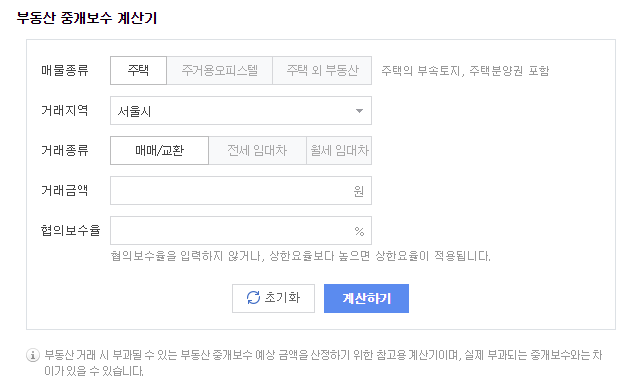This screenshot has width=640, height=382.
Task: Open the 서울시 region dropdown
Action: coord(241,111)
